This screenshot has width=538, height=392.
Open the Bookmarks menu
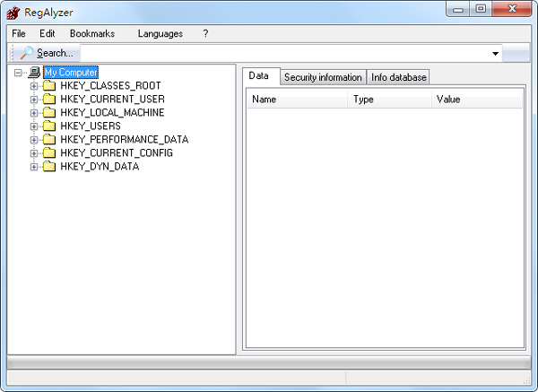(x=92, y=34)
